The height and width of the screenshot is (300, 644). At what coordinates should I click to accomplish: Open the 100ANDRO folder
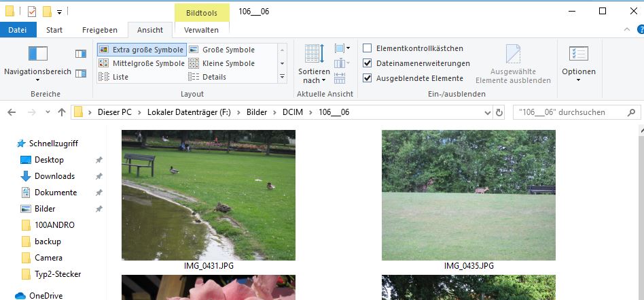click(x=54, y=225)
